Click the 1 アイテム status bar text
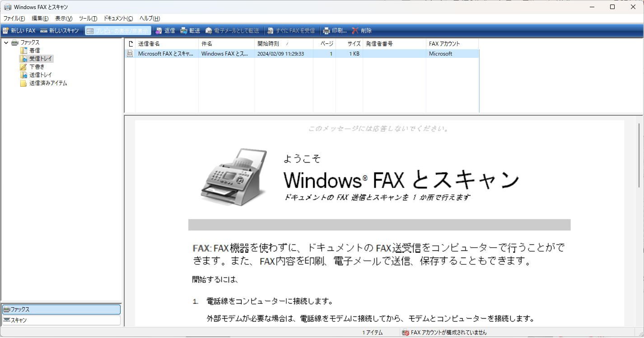 (372, 333)
